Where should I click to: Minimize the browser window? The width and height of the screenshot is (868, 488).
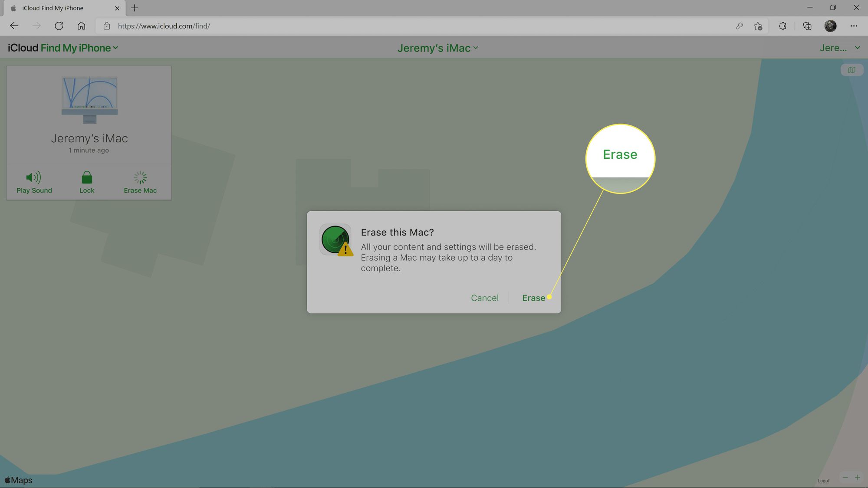[810, 7]
